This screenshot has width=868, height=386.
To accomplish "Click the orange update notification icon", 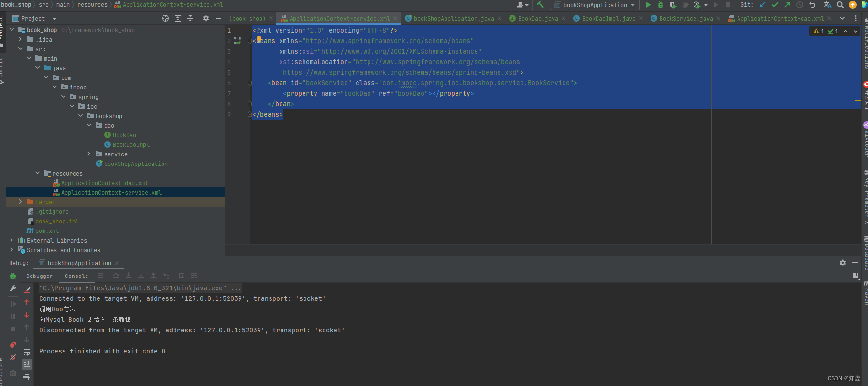I will [x=853, y=5].
